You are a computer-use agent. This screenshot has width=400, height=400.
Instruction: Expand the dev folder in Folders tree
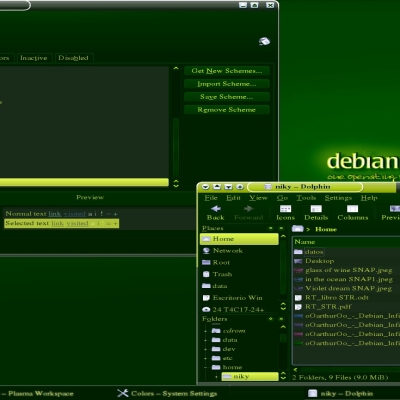click(x=205, y=349)
